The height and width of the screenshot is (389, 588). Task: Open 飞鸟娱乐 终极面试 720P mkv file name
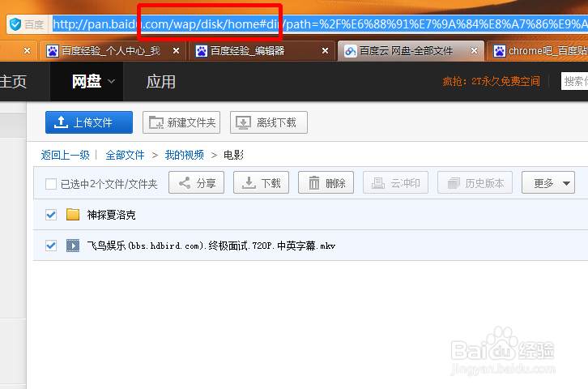point(211,246)
